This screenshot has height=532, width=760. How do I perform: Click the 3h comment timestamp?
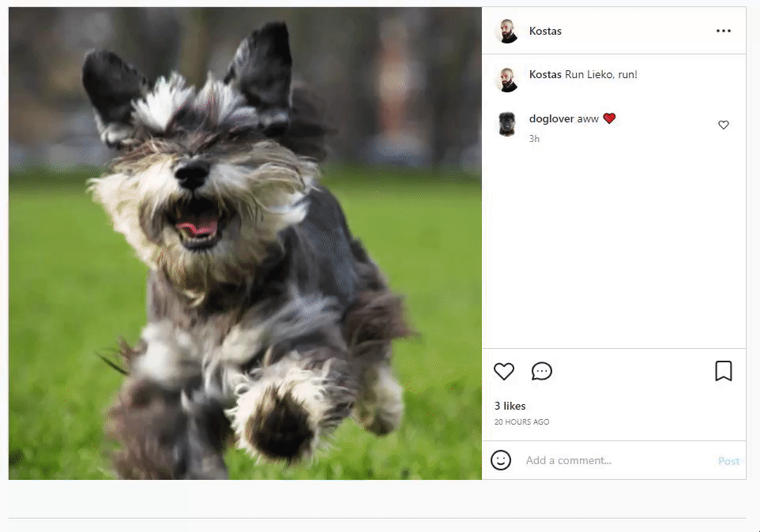pos(534,139)
